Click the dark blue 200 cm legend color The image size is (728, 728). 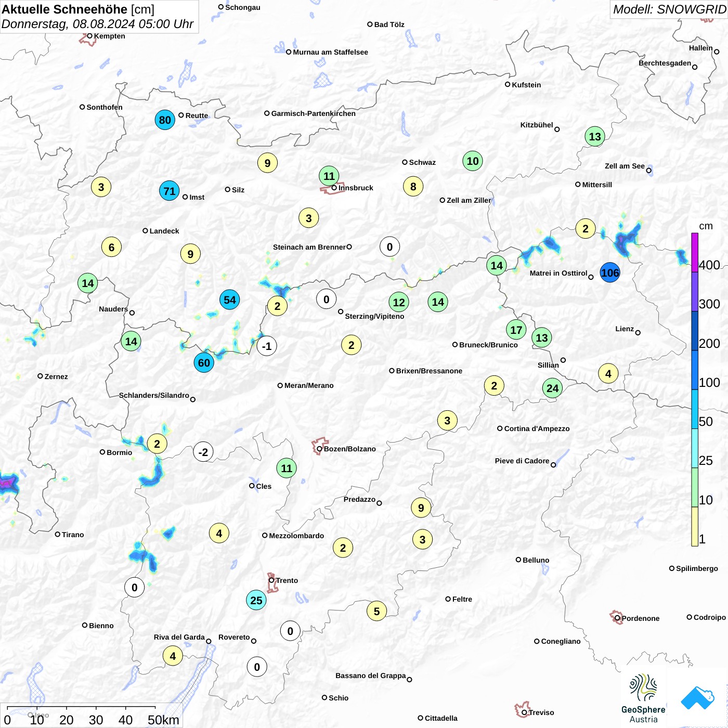[695, 331]
